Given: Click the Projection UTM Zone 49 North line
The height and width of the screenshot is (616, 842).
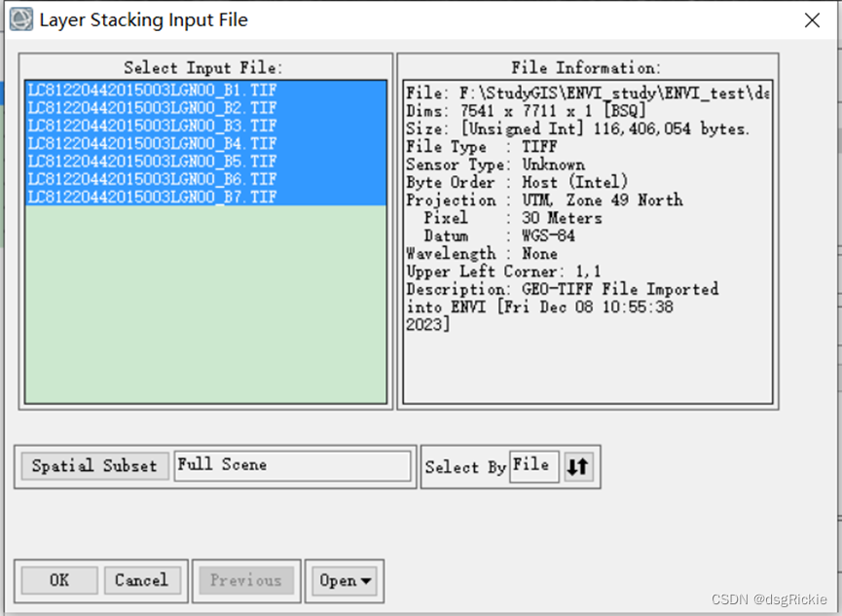Looking at the screenshot, I should [x=544, y=200].
